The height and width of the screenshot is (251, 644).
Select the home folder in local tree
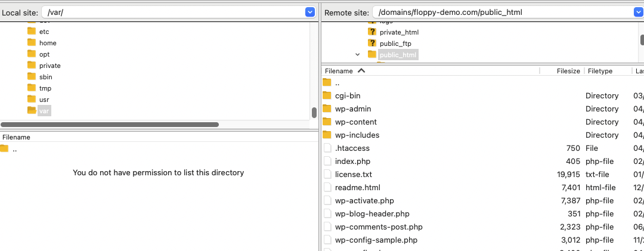(48, 43)
